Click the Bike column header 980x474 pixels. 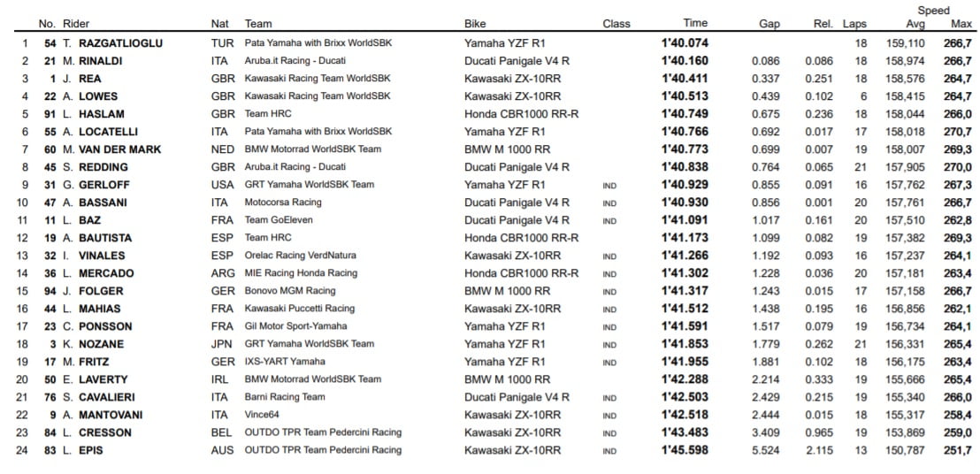[x=475, y=24]
